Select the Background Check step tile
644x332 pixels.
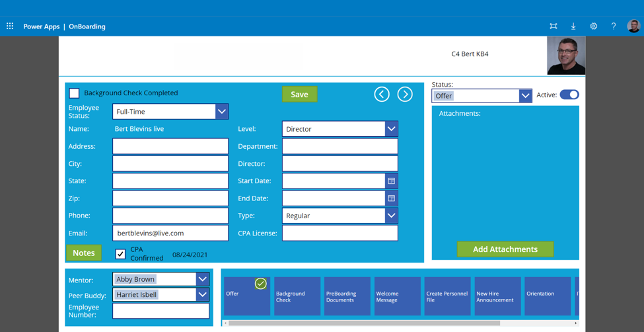point(297,296)
